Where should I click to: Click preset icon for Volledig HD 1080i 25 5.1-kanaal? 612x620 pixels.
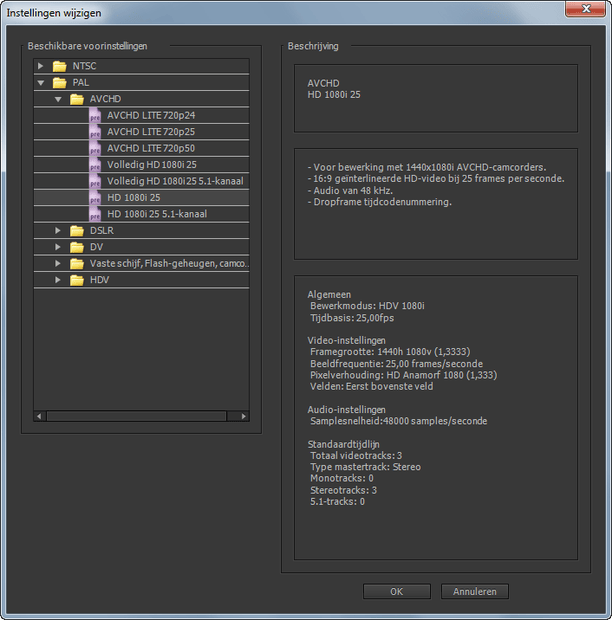click(95, 181)
